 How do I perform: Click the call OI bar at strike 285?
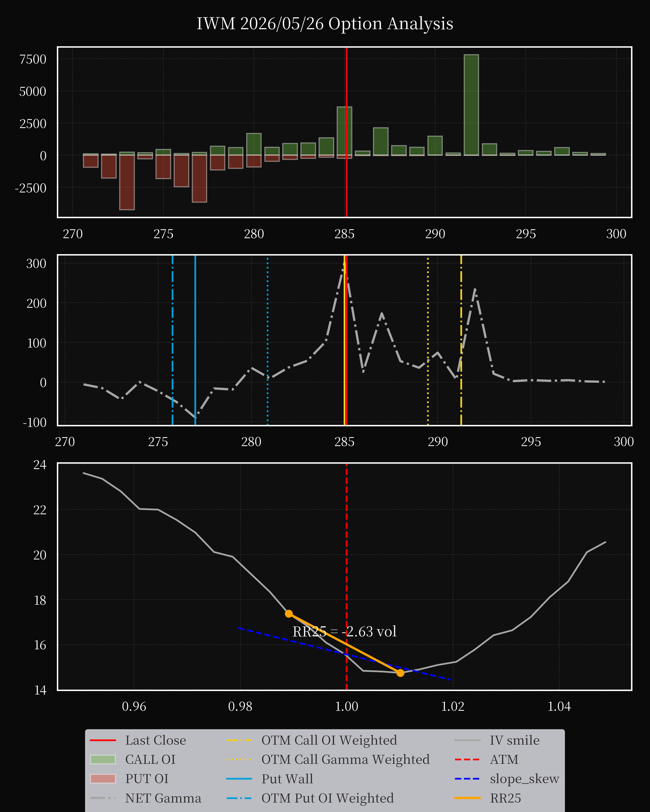344,131
